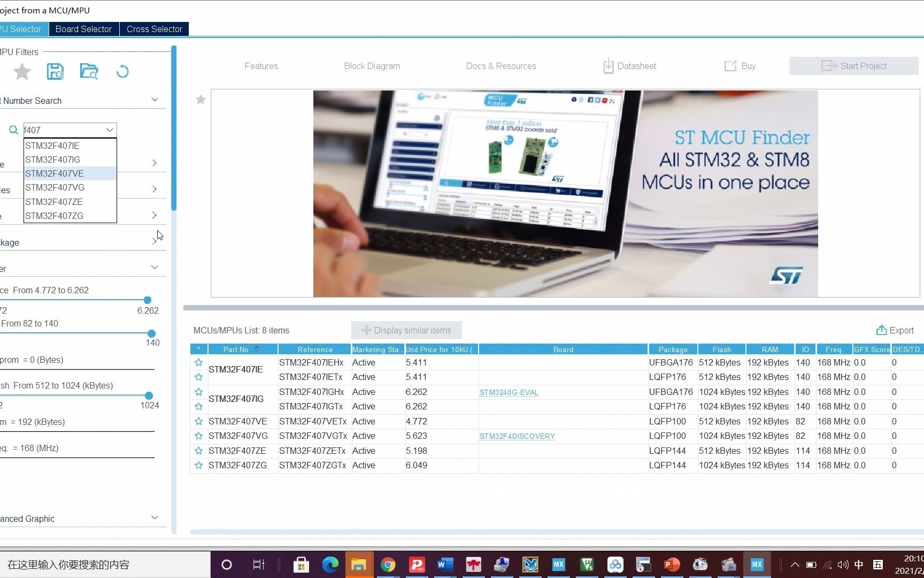
Task: Favorite the STM32F407IGHx row star
Action: (198, 392)
